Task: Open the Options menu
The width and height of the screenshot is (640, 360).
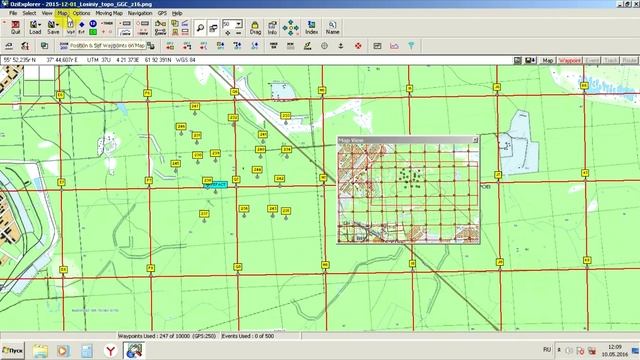Action: 81,13
